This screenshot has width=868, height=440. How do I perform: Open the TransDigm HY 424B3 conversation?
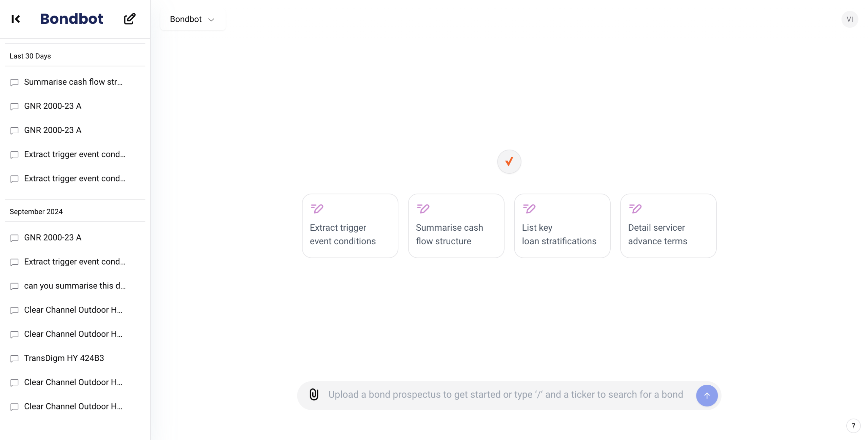click(x=64, y=358)
